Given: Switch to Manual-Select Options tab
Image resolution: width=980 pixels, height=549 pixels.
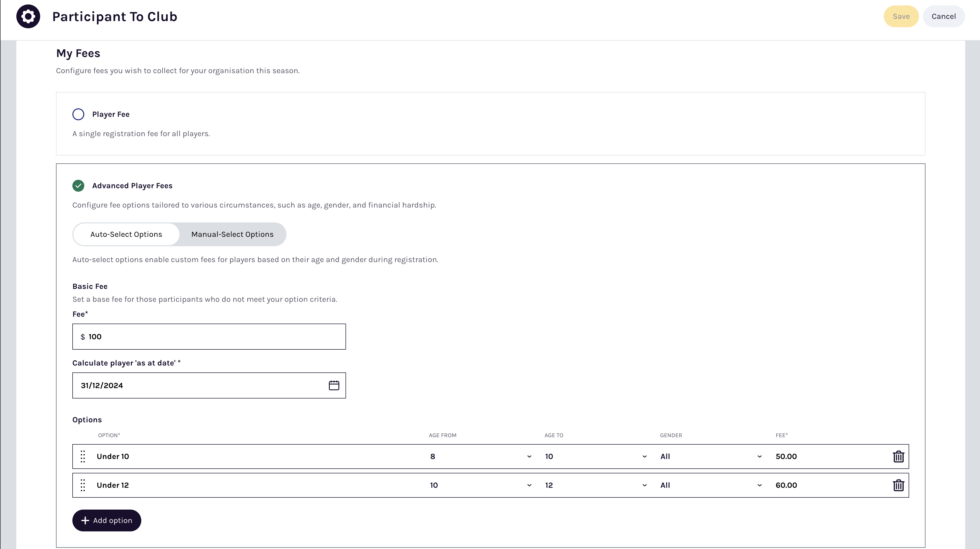Looking at the screenshot, I should click(232, 235).
